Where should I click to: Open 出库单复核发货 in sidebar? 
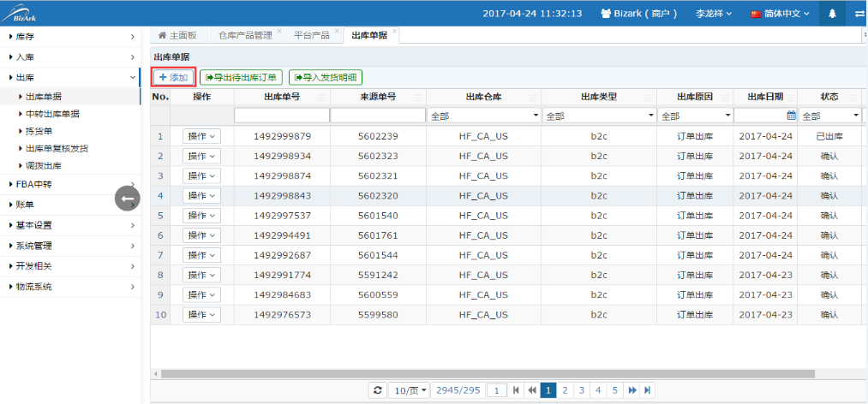click(x=57, y=149)
